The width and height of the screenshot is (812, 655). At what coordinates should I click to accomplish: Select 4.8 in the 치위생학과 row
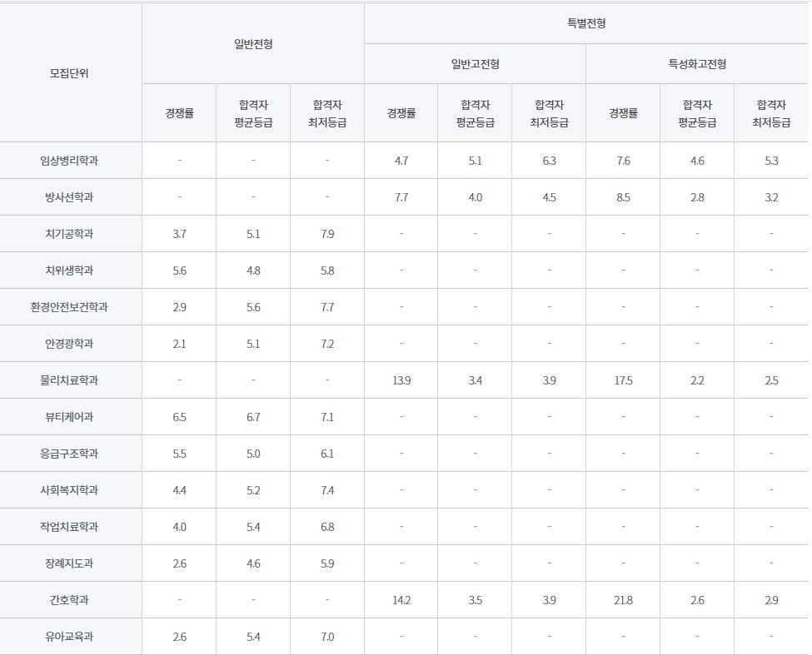click(x=253, y=270)
